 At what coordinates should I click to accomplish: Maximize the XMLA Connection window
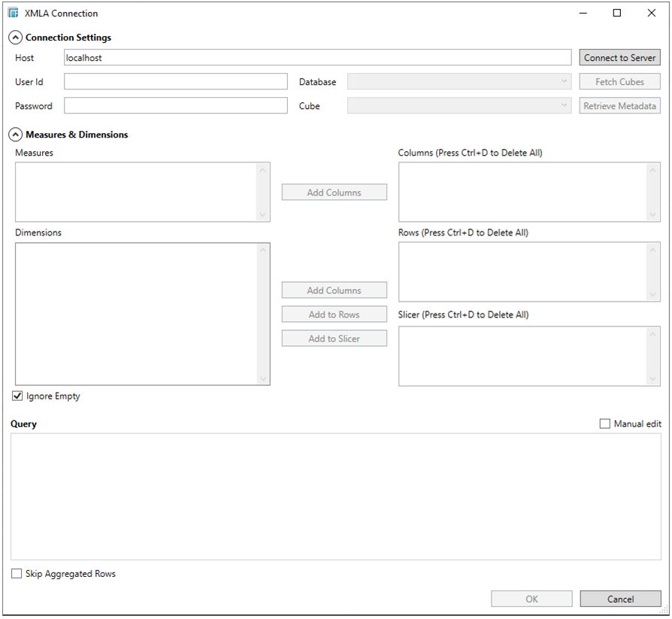(616, 13)
